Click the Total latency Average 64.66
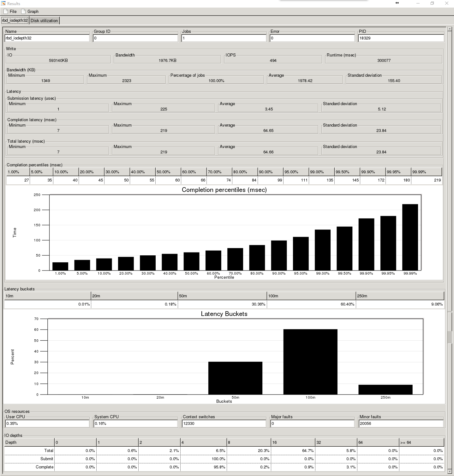454x476 pixels. click(268, 152)
